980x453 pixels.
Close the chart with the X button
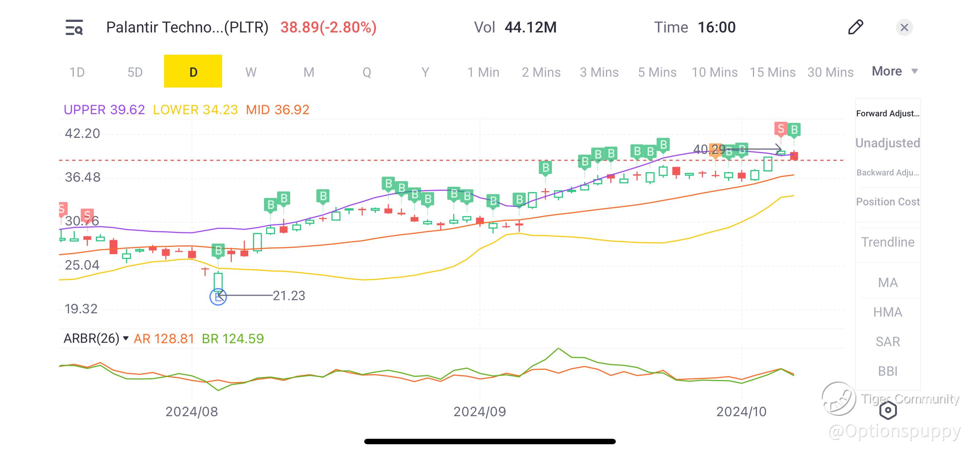coord(904,27)
